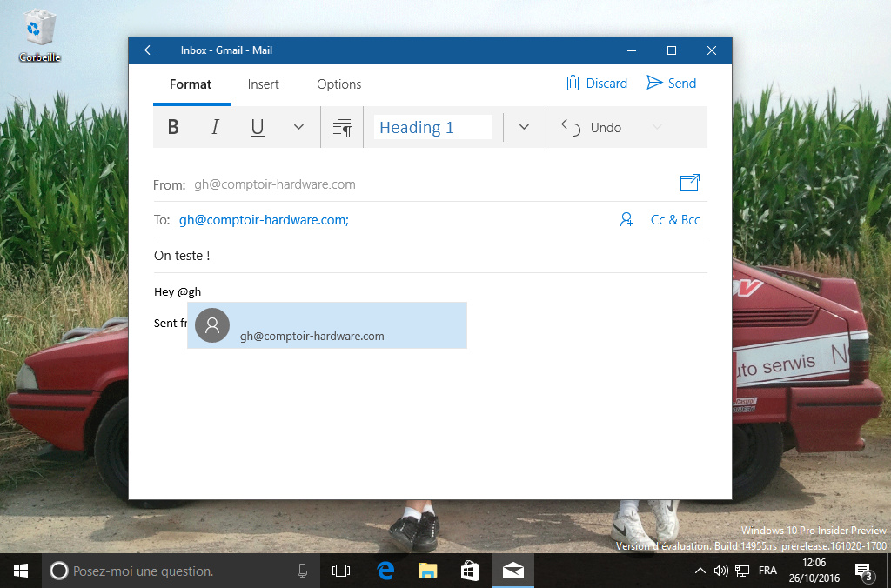Expand more font formatting options chevron

(298, 128)
